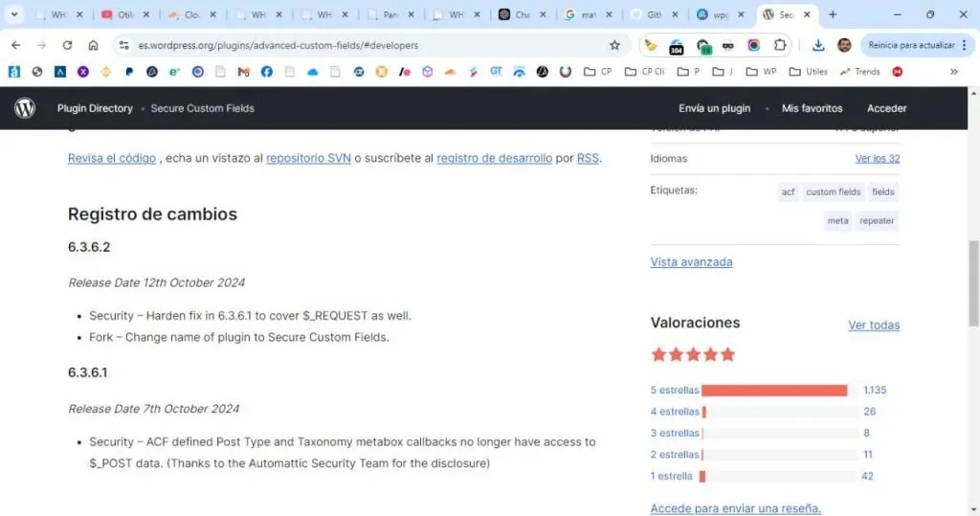Expand the tab search dropdown
Screen dimensions: 980x516
point(13,14)
